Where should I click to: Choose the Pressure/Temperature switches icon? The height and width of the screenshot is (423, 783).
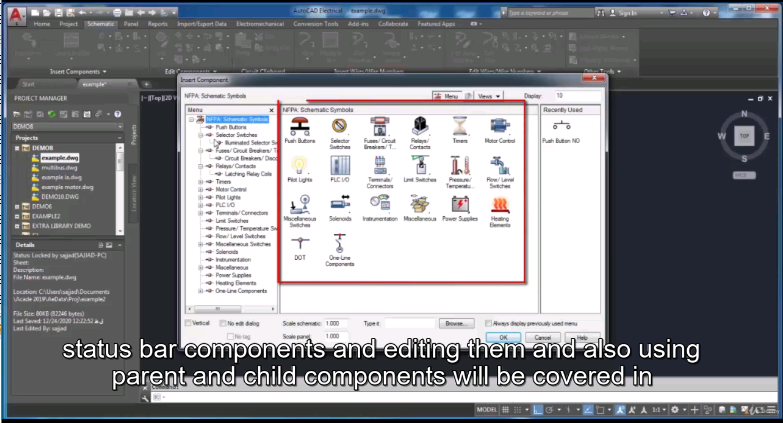(x=460, y=165)
